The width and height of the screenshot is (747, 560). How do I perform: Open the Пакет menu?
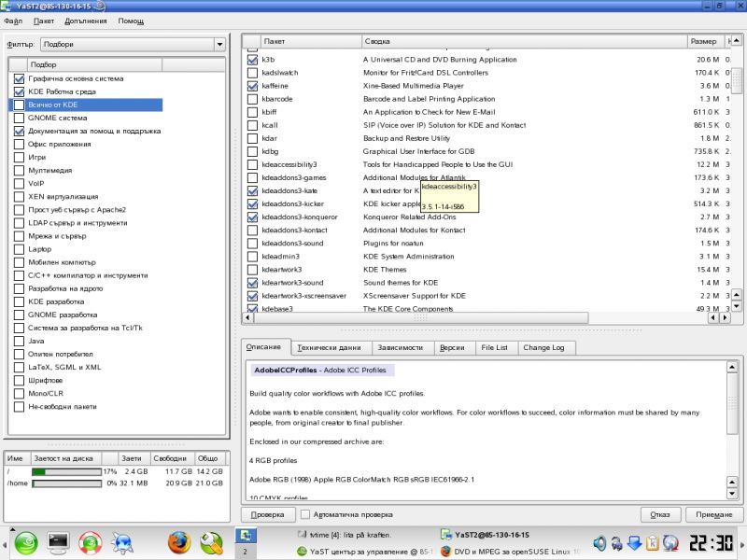(x=44, y=21)
